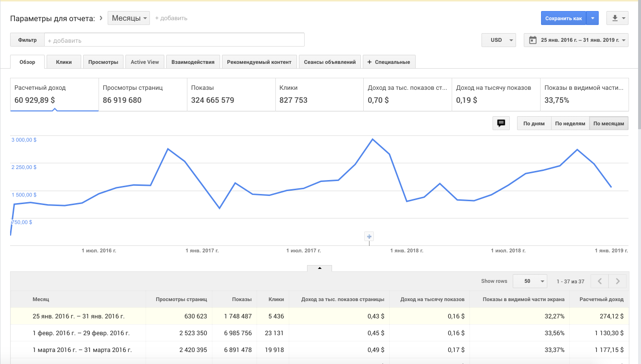Image resolution: width=641 pixels, height=364 pixels.
Task: Sort by the 'Расчетный доход' column header
Action: pyautogui.click(x=602, y=299)
